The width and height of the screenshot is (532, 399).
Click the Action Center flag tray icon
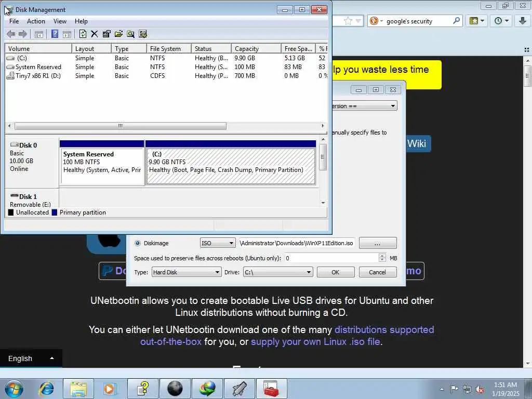[x=454, y=389]
